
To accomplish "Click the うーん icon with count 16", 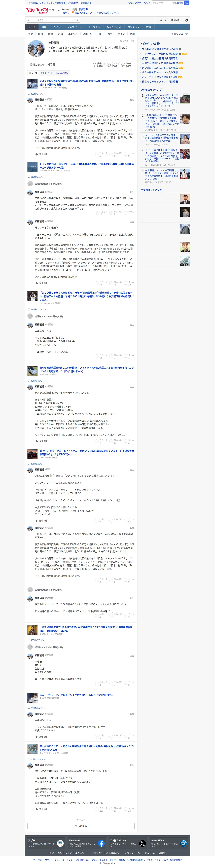I will click(x=126, y=283).
